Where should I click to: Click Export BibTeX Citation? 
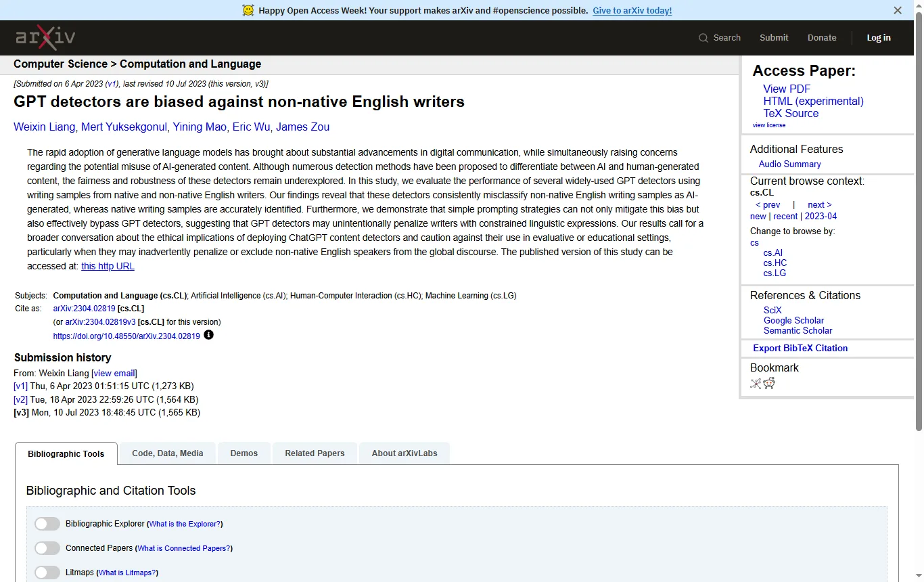pyautogui.click(x=800, y=348)
